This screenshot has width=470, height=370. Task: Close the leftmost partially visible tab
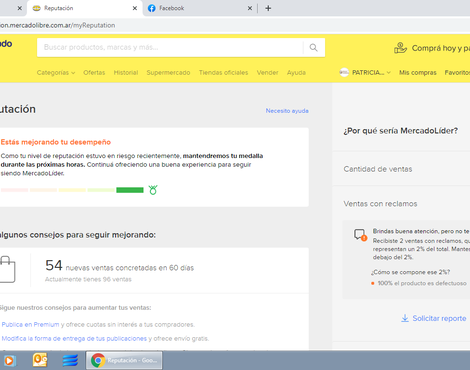coord(20,8)
